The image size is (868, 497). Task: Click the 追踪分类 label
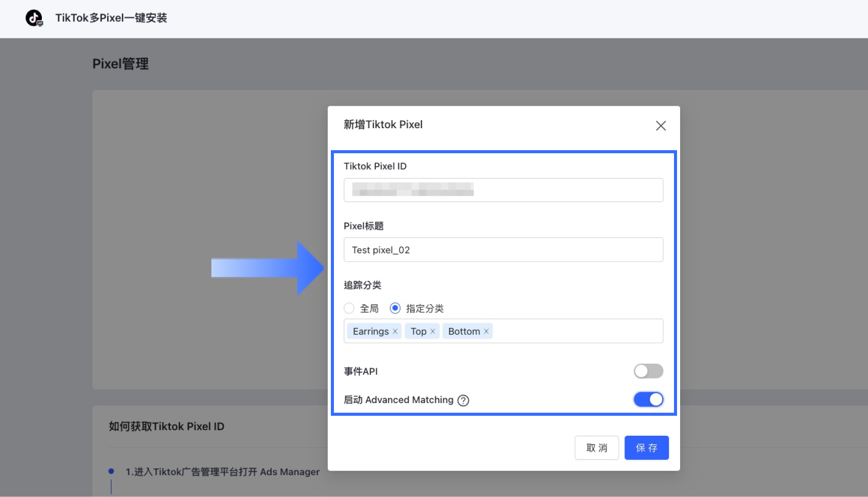(363, 285)
